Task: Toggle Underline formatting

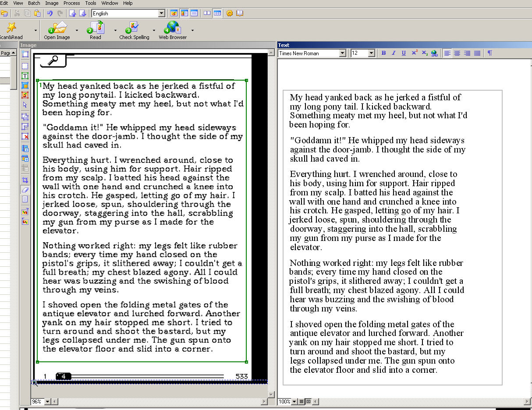Action: coord(404,53)
